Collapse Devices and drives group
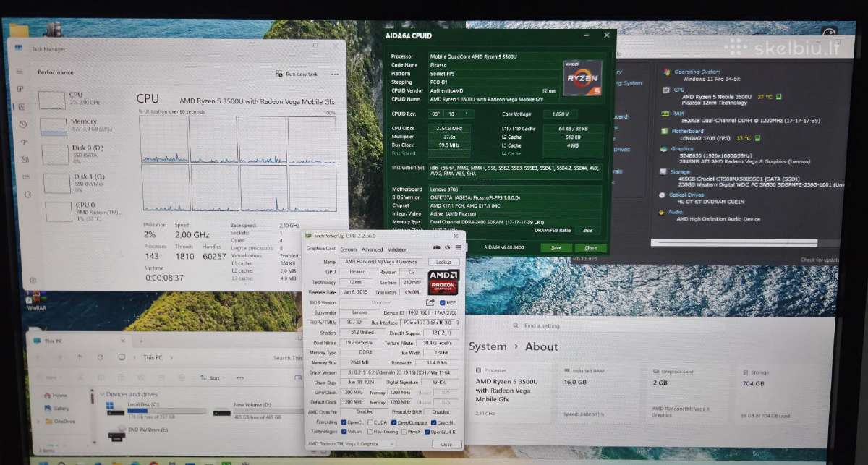The width and height of the screenshot is (868, 465). pyautogui.click(x=103, y=394)
